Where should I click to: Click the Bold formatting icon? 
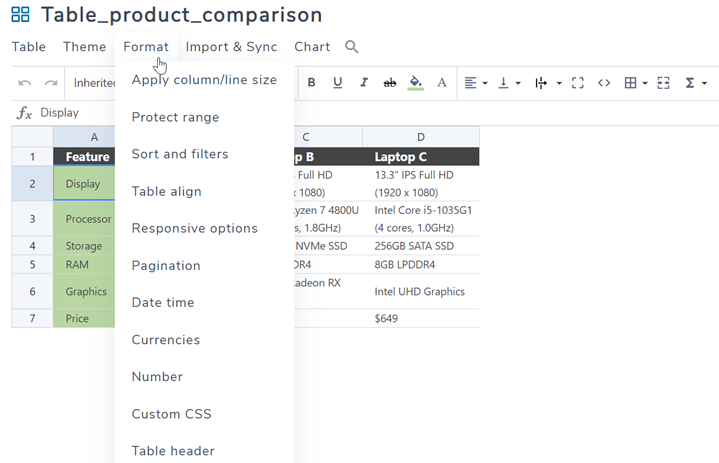tap(312, 83)
